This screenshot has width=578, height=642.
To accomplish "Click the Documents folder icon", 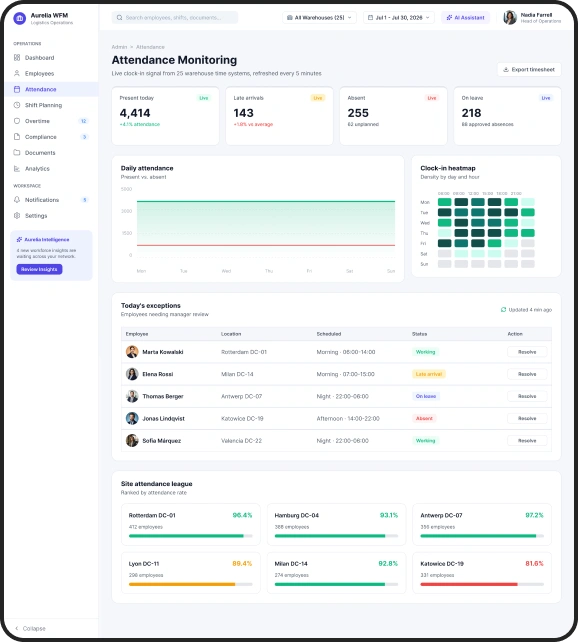I will [17, 153].
